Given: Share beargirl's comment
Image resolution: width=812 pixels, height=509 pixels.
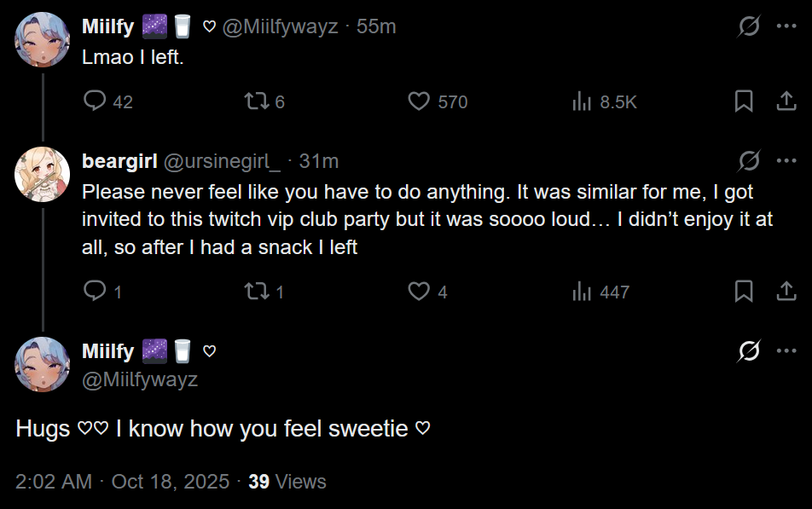Looking at the screenshot, I should click(786, 292).
